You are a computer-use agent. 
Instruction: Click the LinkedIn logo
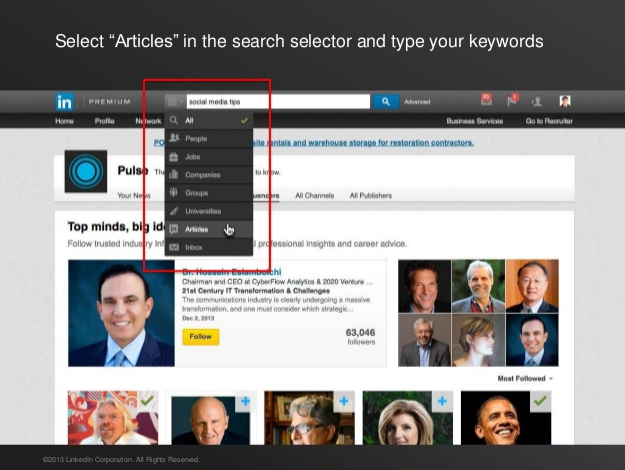65,102
